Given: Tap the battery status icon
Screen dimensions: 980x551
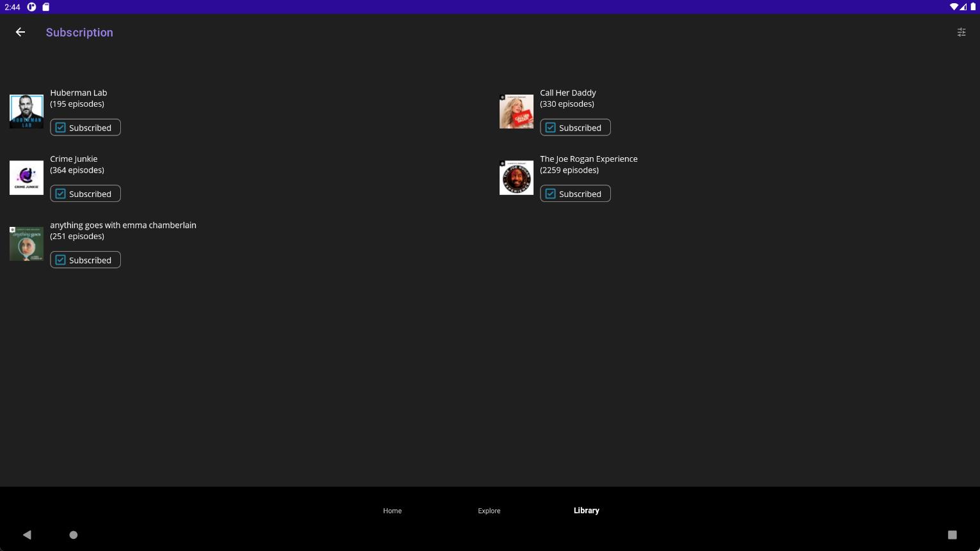Looking at the screenshot, I should (972, 7).
